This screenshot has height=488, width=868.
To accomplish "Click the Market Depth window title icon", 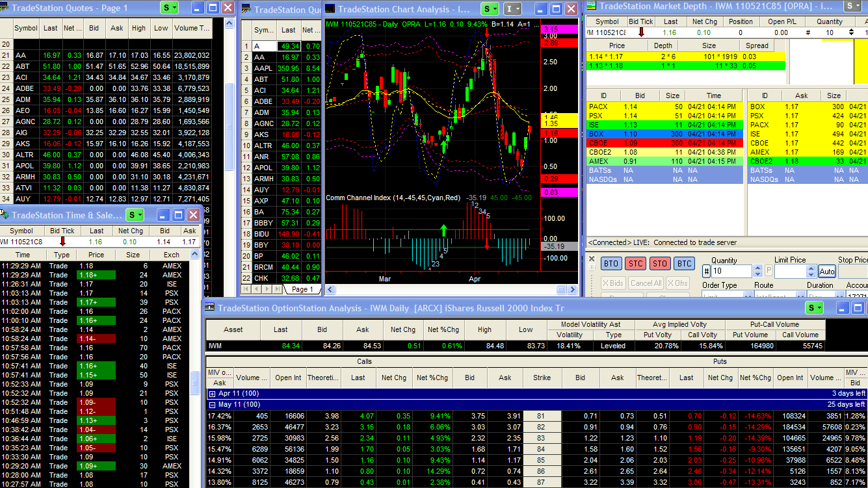I will pos(592,5).
